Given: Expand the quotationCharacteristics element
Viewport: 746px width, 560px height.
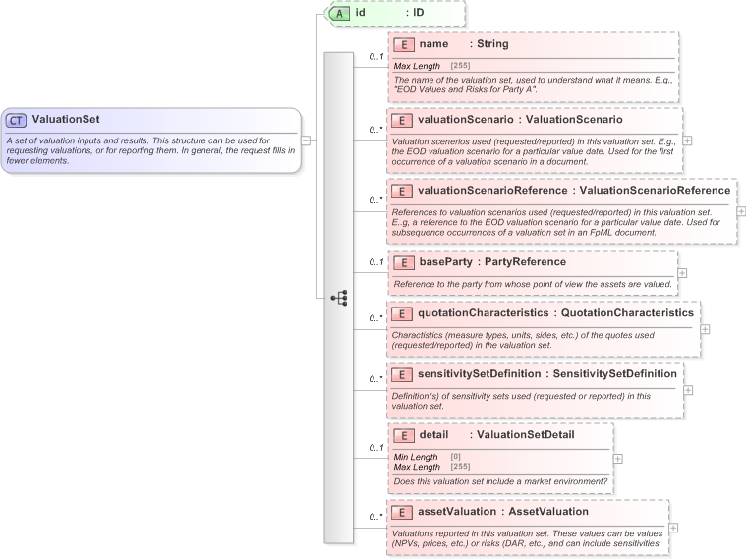Looking at the screenshot, I should (x=705, y=329).
